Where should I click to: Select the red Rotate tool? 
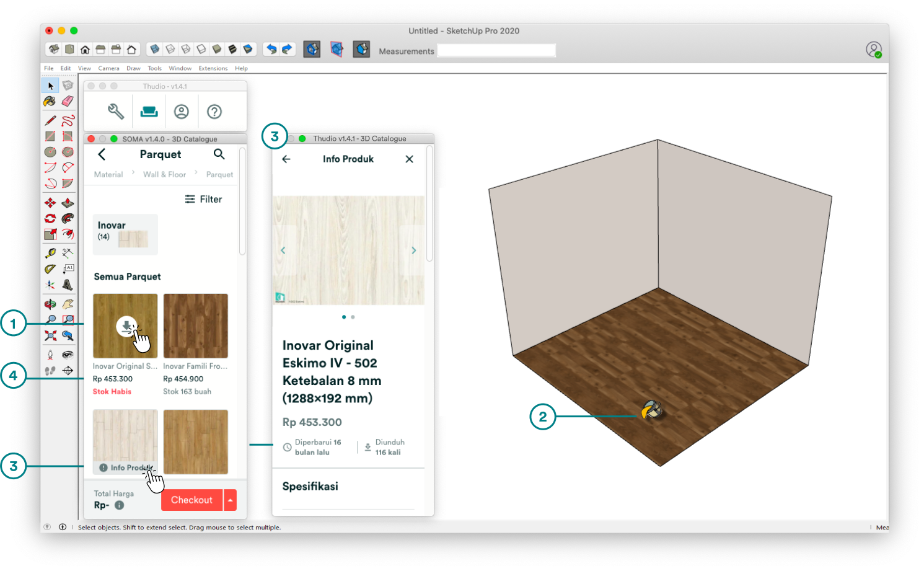50,218
